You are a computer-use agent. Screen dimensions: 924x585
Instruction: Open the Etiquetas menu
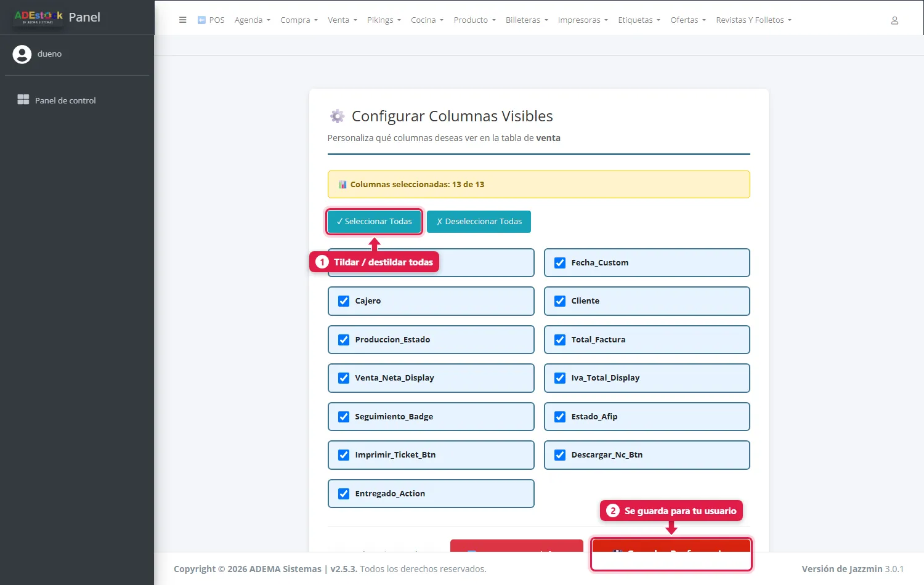639,20
